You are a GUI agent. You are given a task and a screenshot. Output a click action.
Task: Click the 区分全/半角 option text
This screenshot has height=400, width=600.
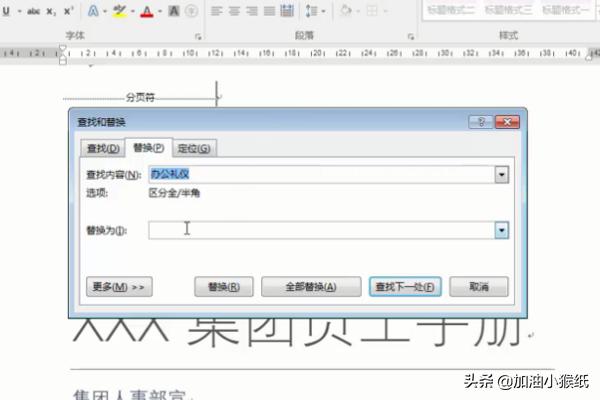click(174, 193)
